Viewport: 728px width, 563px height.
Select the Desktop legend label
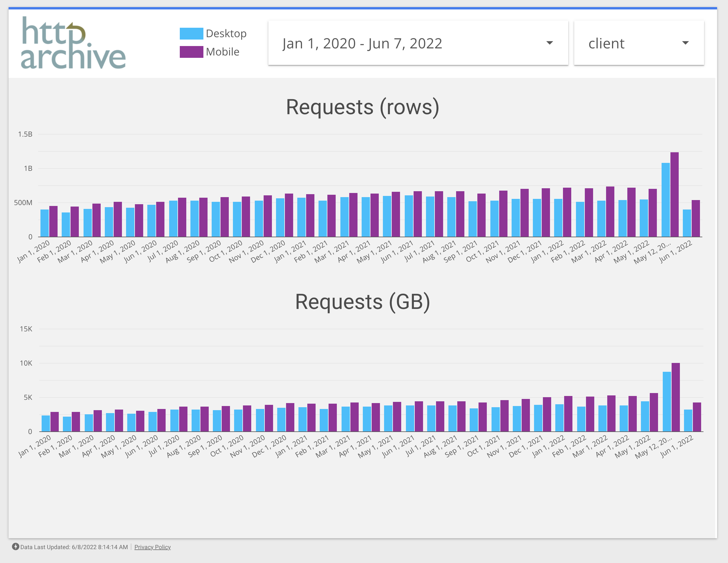coord(226,33)
